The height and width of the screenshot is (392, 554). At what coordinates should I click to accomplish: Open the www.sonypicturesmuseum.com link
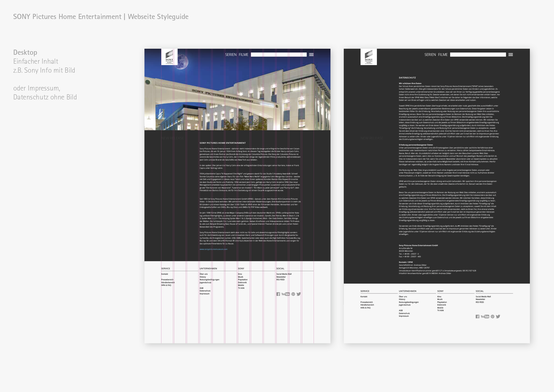[x=214, y=249]
